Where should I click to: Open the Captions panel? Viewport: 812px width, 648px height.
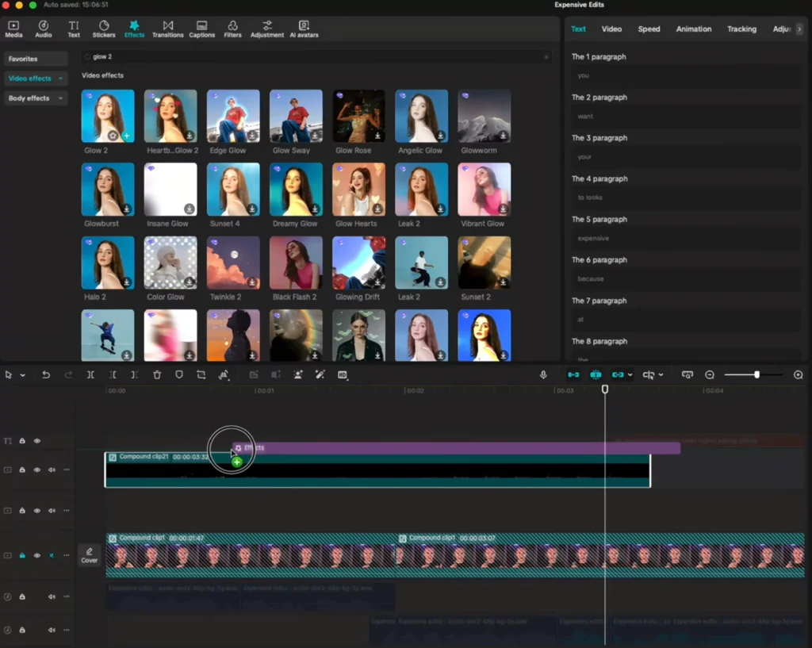pos(201,29)
